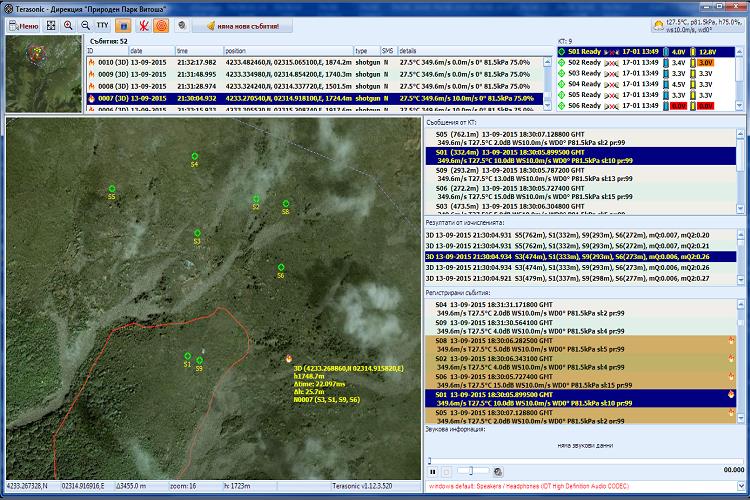Screen dimensions: 750x500
Task: Select first calculation result with mQ2:0.20
Action: pyautogui.click(x=581, y=235)
